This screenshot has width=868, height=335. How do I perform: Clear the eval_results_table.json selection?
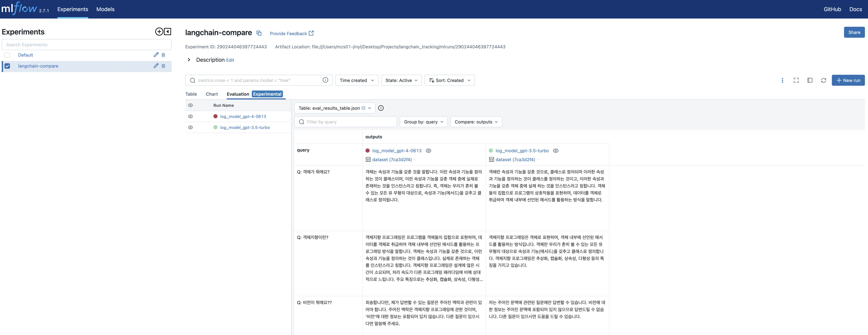(363, 108)
